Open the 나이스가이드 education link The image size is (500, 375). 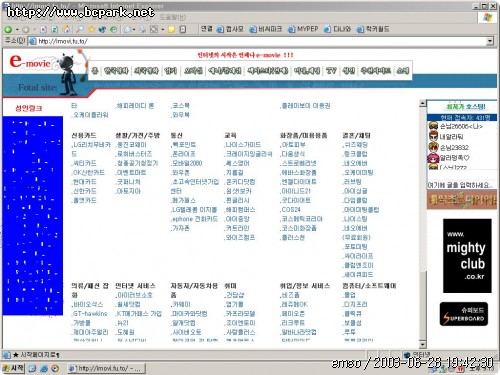(243, 145)
